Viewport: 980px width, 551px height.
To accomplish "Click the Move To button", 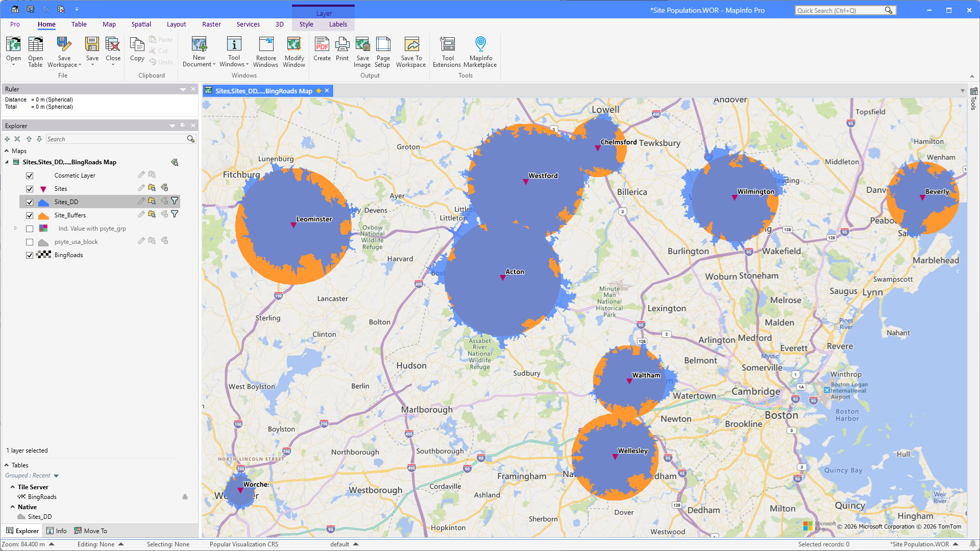I will pyautogui.click(x=90, y=531).
